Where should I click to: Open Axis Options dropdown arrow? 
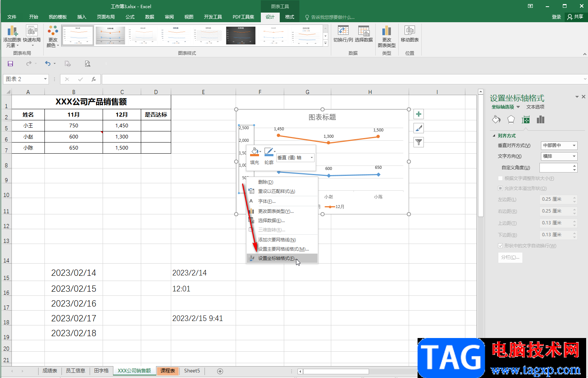coord(518,107)
